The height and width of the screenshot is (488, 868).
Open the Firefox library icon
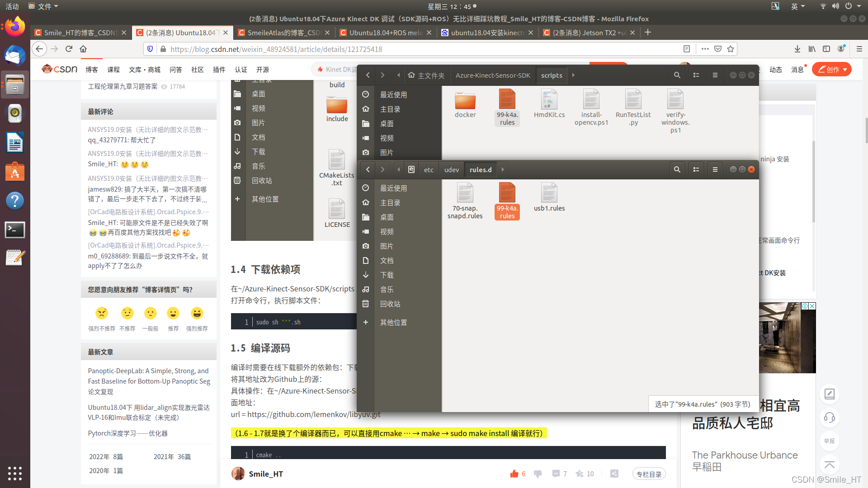tap(811, 49)
